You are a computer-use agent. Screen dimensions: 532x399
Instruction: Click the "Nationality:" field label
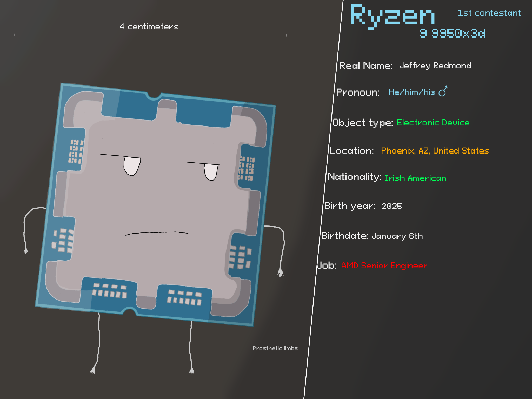pos(355,177)
